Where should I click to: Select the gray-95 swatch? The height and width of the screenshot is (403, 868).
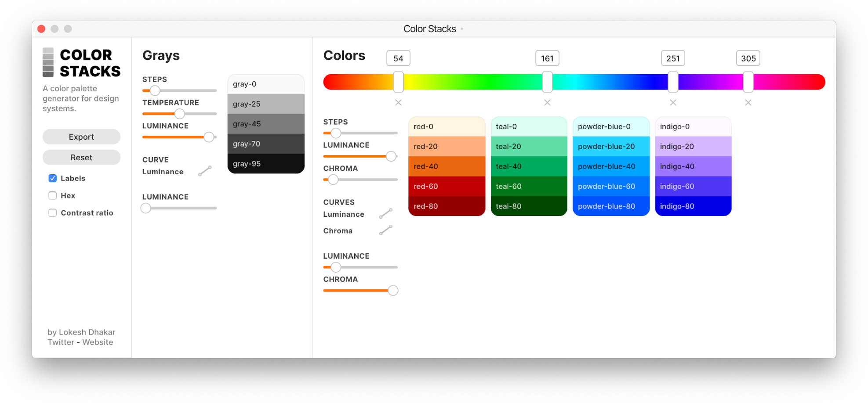(x=266, y=164)
